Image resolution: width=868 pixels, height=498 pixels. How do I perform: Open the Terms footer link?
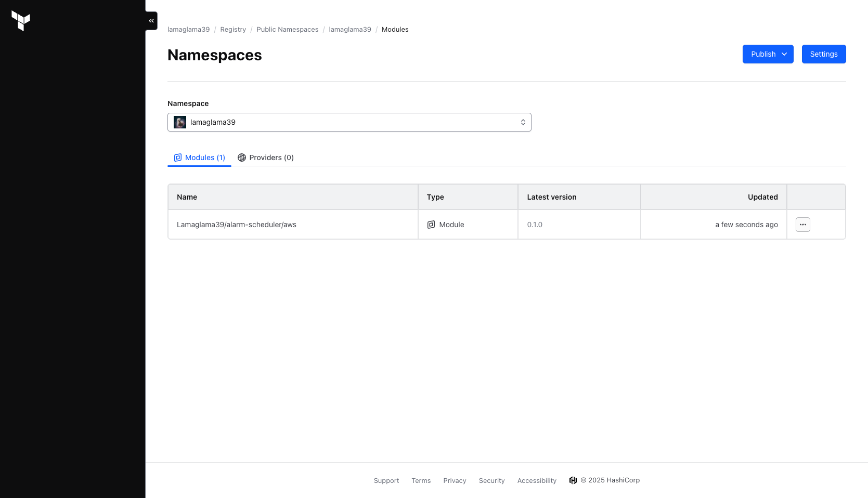pos(421,481)
